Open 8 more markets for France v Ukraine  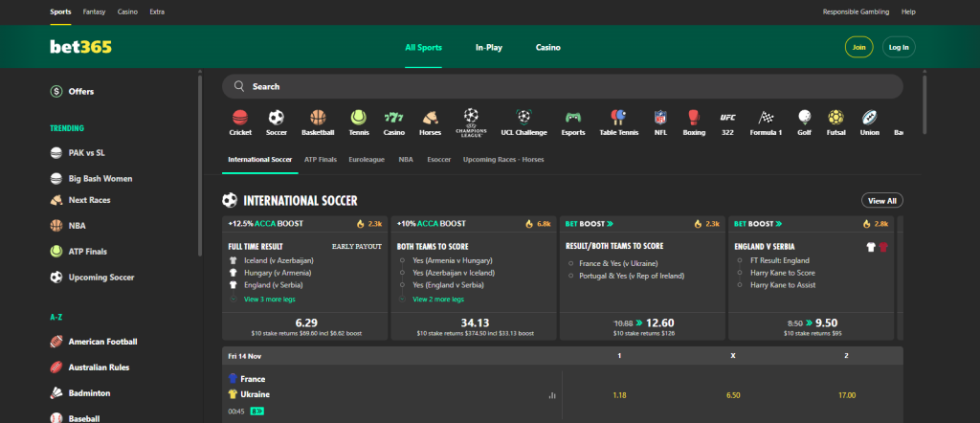click(x=256, y=412)
